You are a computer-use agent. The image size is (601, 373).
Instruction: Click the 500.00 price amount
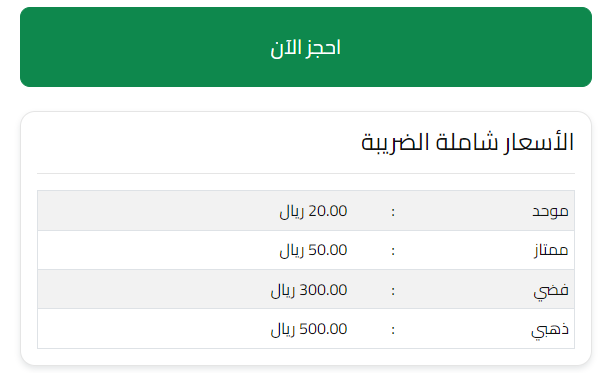[x=323, y=329]
